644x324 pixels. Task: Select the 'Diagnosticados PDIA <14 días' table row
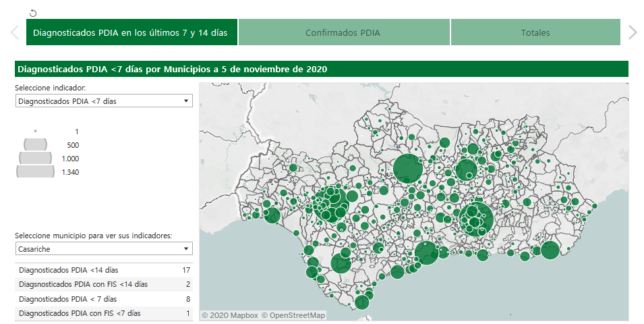104,270
